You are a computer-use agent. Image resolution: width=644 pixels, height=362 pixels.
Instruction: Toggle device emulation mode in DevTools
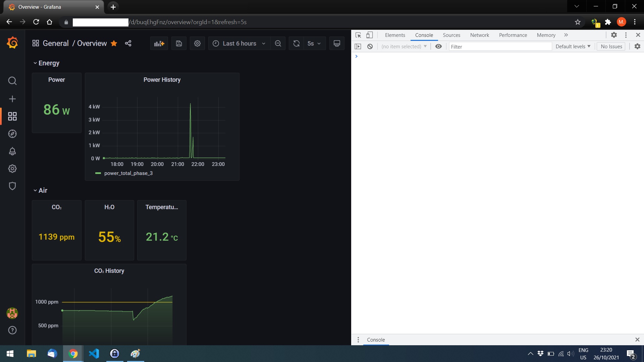369,35
